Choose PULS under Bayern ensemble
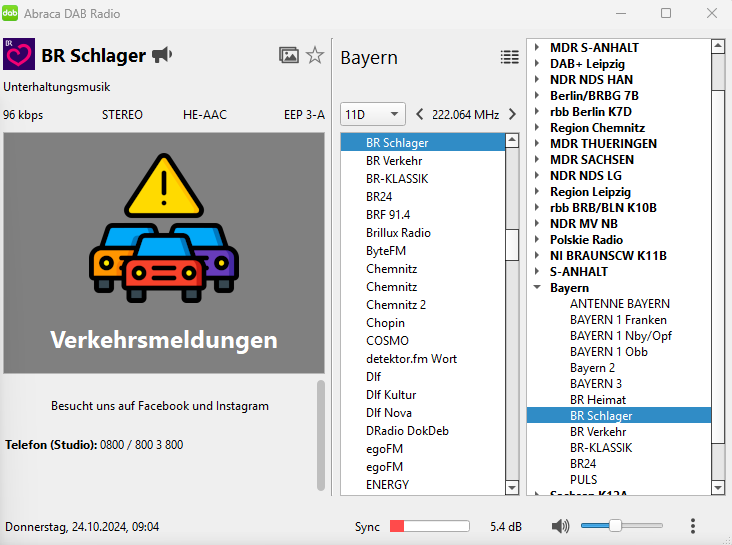The image size is (732, 545). pos(583,480)
